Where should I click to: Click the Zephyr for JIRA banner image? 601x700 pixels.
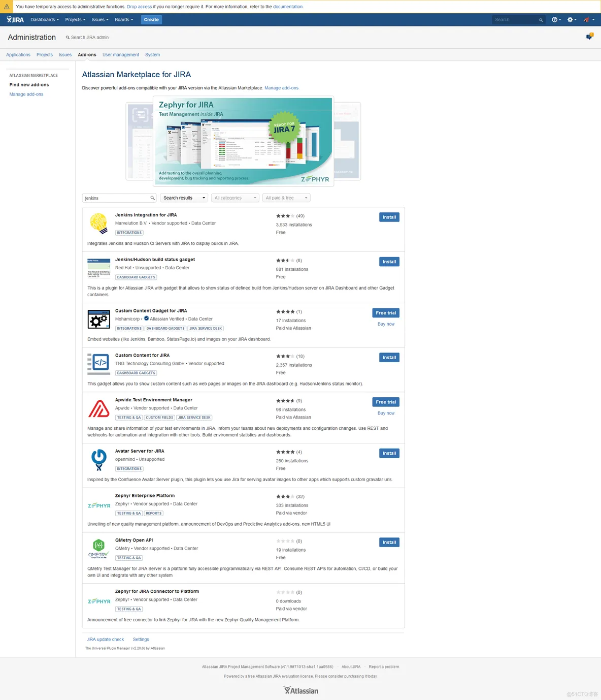pyautogui.click(x=244, y=141)
